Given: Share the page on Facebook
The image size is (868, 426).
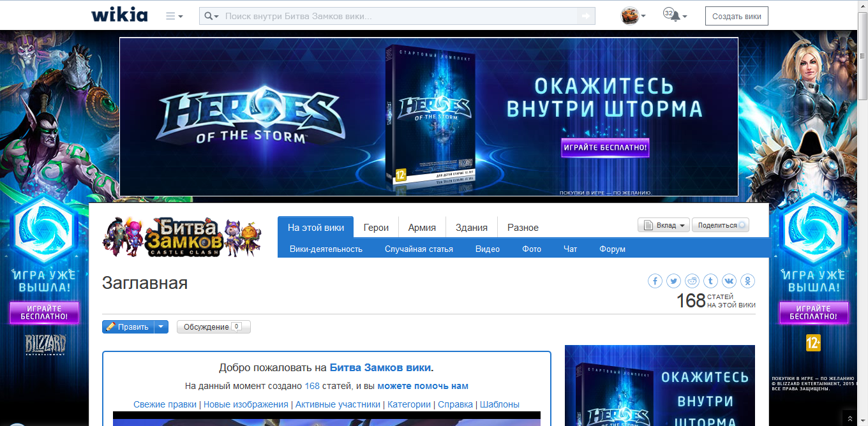Looking at the screenshot, I should coord(655,281).
